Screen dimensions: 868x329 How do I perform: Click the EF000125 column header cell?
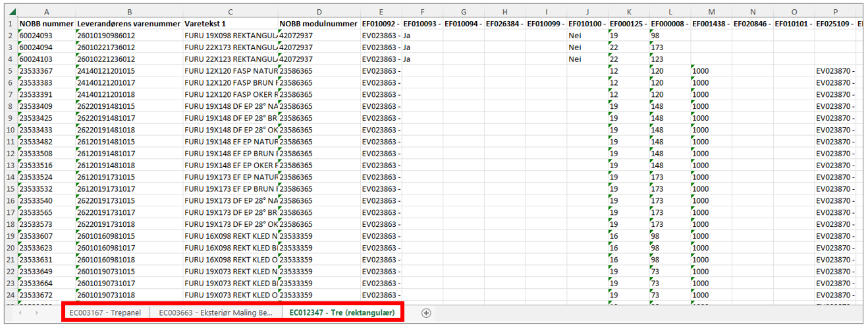coord(629,24)
